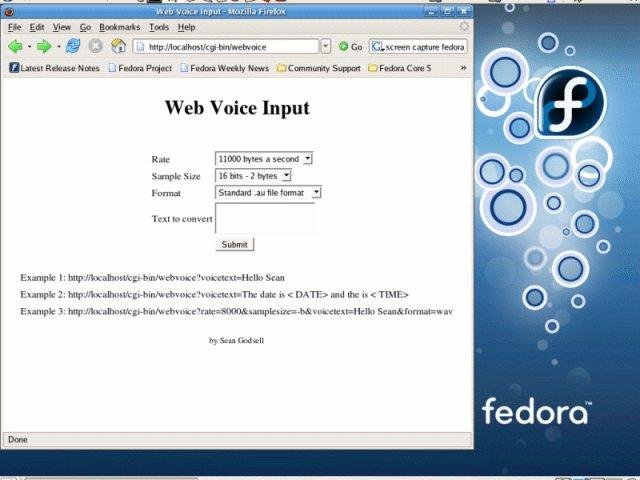Viewport: 640px width, 480px height.
Task: Open the View menu
Action: point(62,27)
